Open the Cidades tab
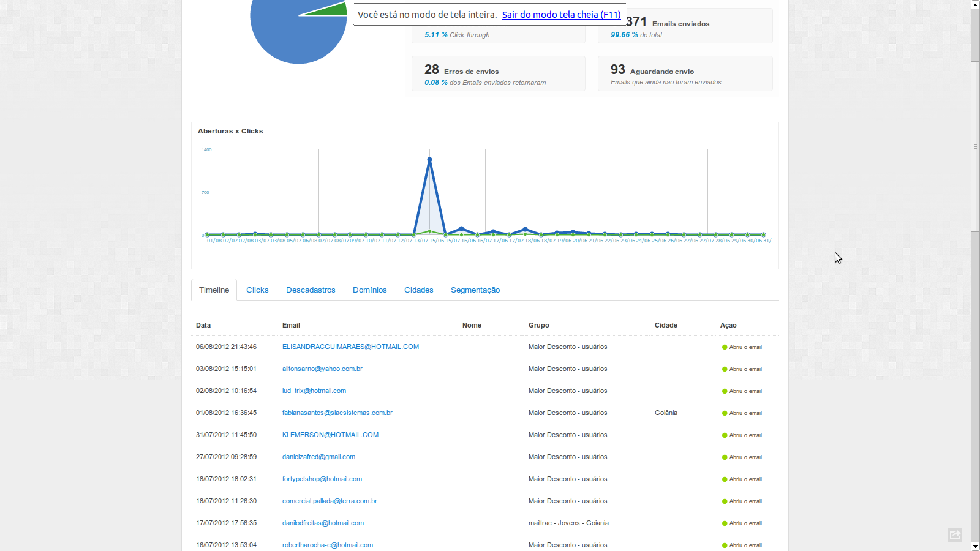This screenshot has width=980, height=551. coord(418,290)
